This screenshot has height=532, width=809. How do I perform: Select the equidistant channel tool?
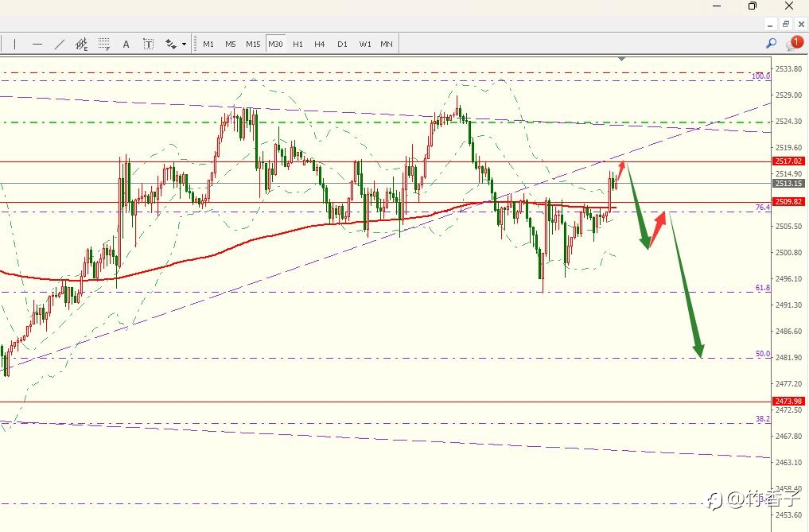click(x=81, y=45)
